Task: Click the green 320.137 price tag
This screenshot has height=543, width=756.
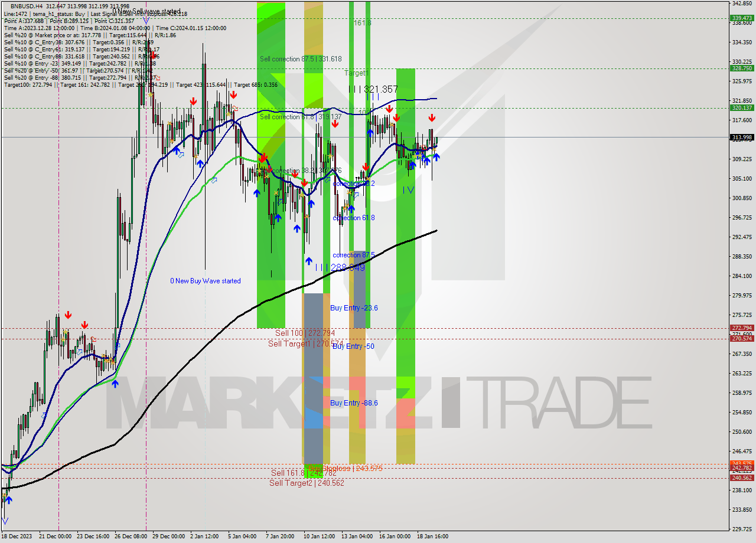Action: (742, 107)
